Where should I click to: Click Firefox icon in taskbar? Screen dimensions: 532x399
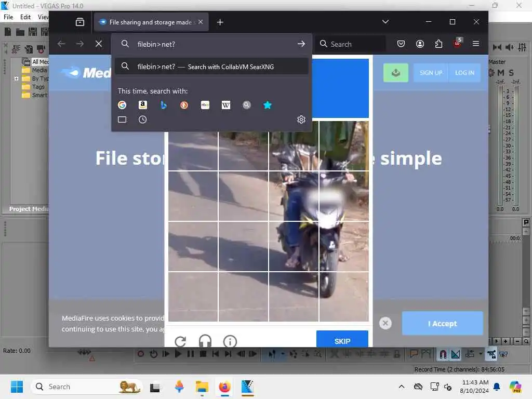coord(224,387)
